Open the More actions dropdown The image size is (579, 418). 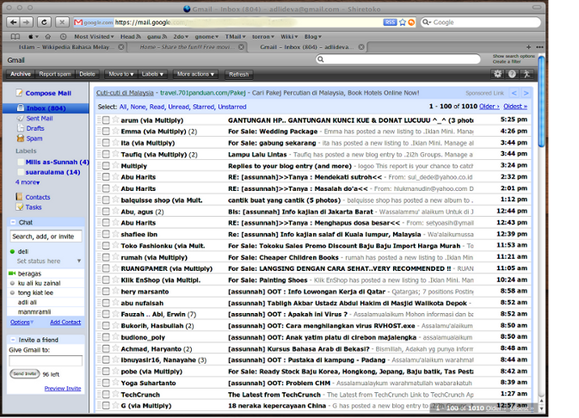pos(195,74)
